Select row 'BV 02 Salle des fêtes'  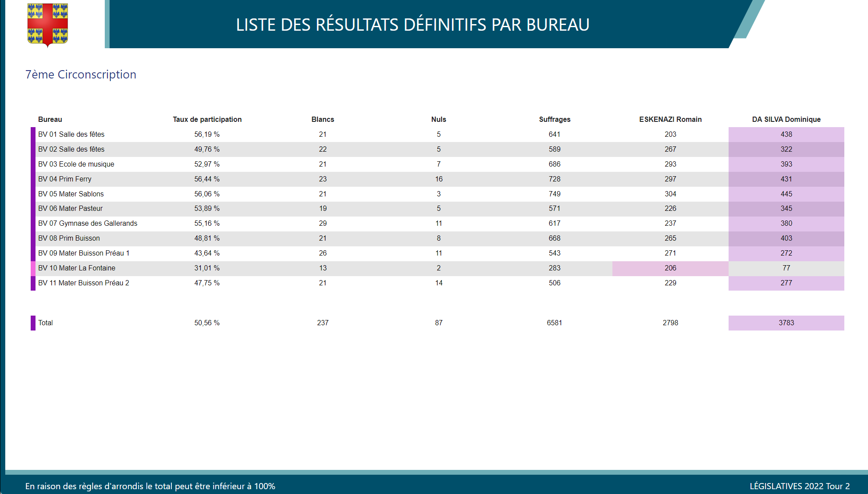(x=438, y=149)
